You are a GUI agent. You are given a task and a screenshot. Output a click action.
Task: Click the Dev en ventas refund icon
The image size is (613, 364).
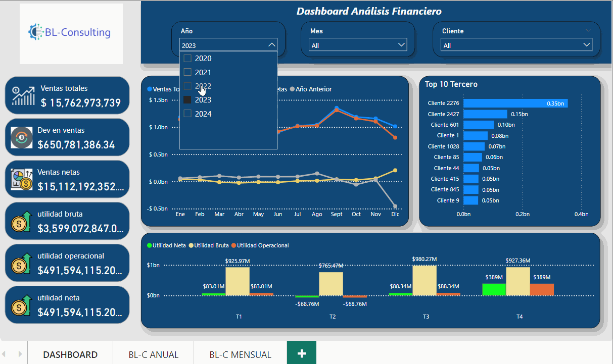tap(22, 138)
